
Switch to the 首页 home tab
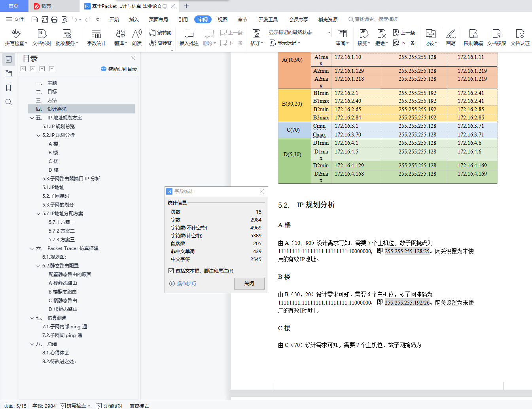click(14, 6)
